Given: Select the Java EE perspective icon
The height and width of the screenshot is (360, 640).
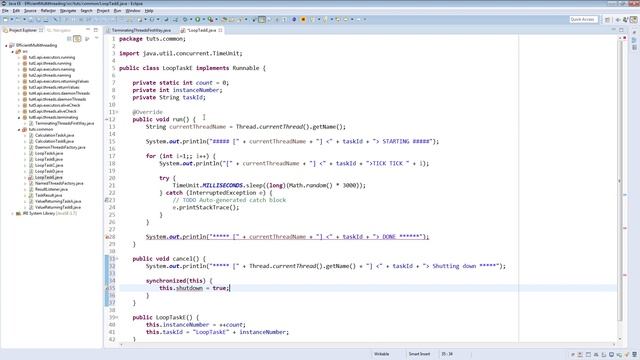Looking at the screenshot, I should (x=634, y=20).
